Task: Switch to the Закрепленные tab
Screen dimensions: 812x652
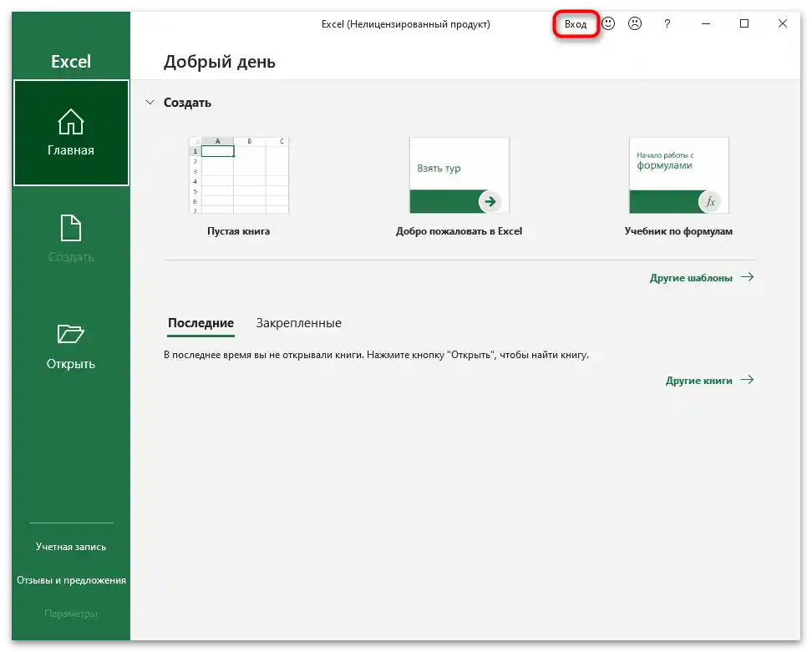Action: point(299,323)
